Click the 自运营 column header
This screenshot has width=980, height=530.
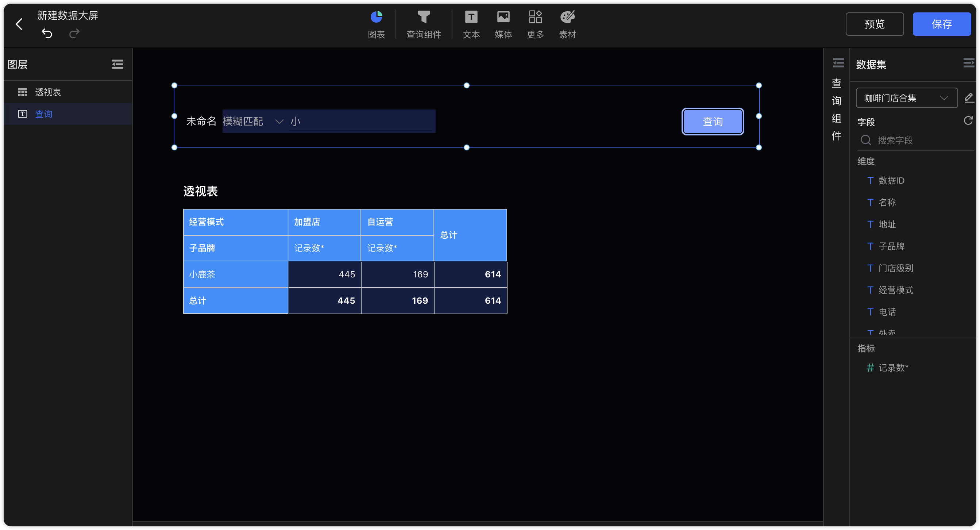[x=397, y=222]
